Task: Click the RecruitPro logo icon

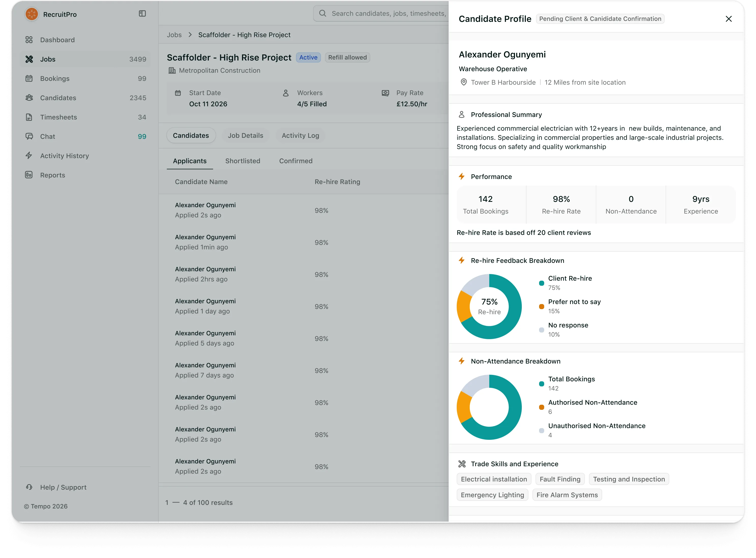Action: [x=32, y=14]
